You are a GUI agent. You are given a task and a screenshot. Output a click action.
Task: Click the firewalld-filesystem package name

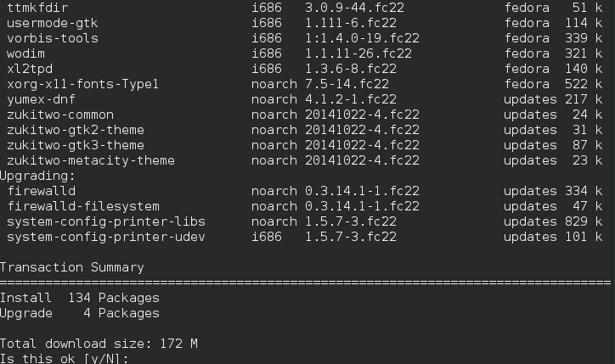point(83,206)
